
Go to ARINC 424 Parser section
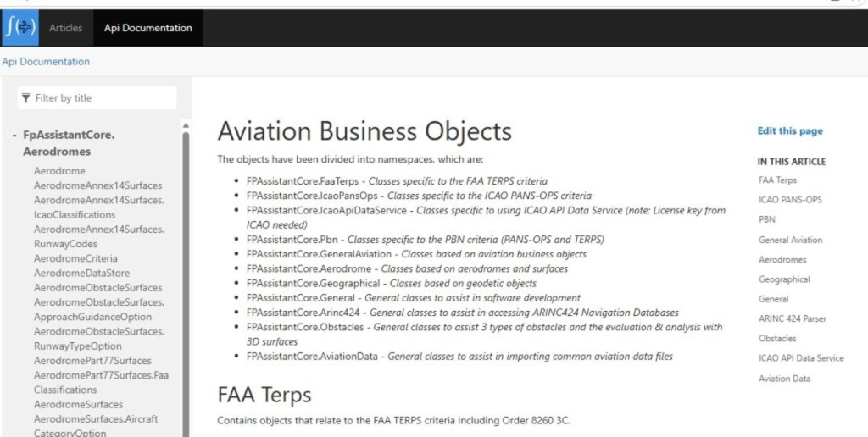tap(793, 318)
